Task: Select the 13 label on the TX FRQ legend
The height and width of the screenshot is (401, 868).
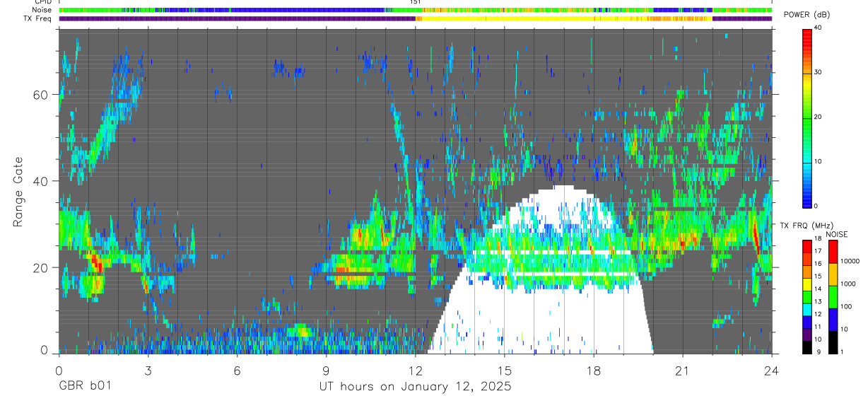Action: 817,302
